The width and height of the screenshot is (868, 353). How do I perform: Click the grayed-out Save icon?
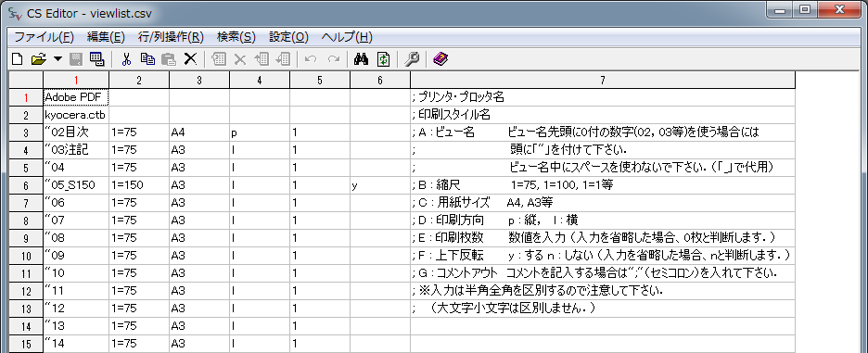click(x=76, y=59)
